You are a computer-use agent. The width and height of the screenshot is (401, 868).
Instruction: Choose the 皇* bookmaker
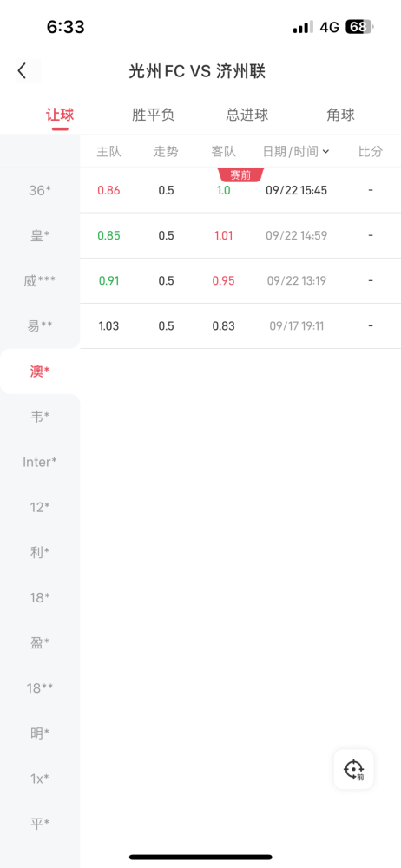click(40, 236)
